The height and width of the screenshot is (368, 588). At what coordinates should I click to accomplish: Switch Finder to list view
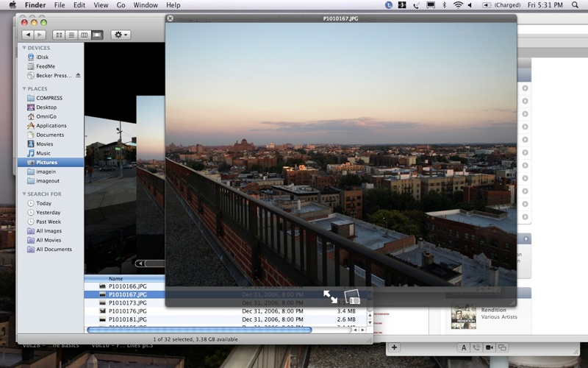coord(71,35)
